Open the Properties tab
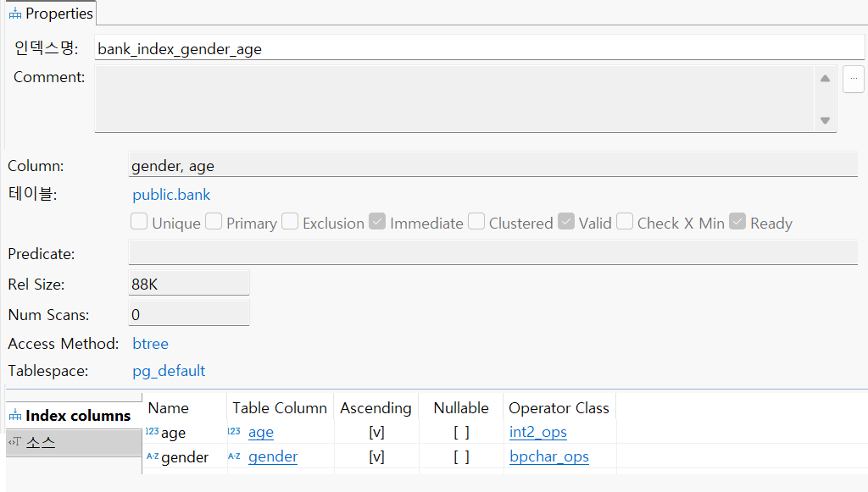The height and width of the screenshot is (492, 868). [x=51, y=14]
